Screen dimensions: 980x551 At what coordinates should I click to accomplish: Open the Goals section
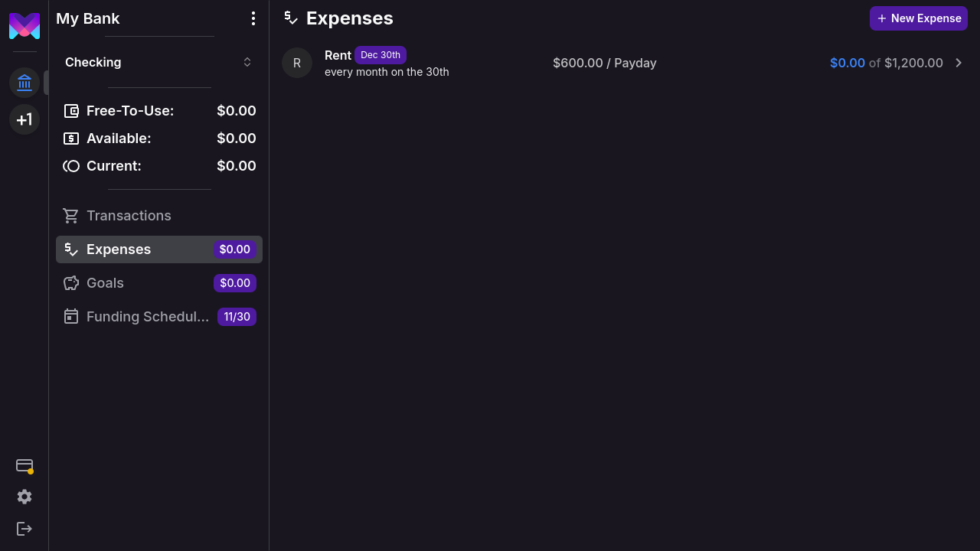pyautogui.click(x=105, y=283)
